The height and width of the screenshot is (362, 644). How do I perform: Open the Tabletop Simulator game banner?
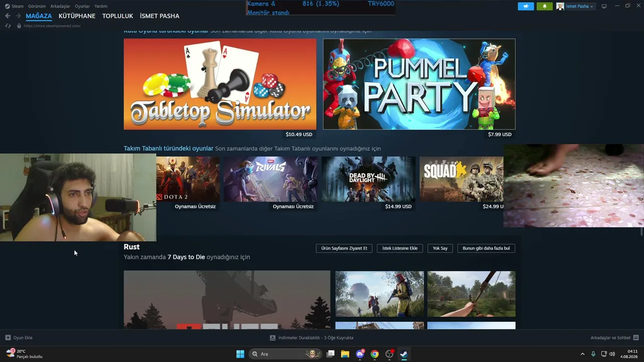click(x=220, y=84)
